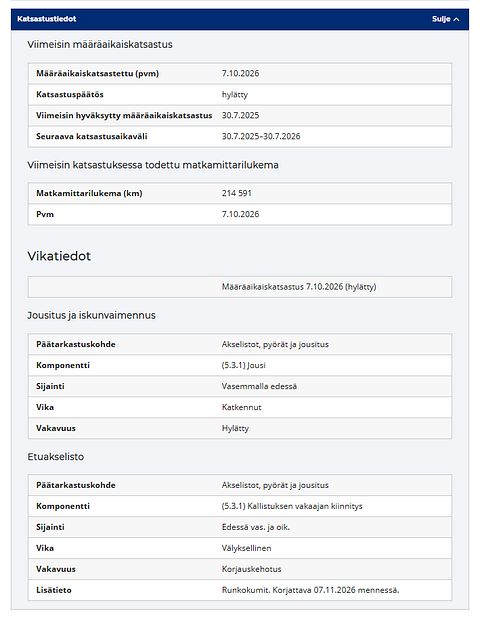The width and height of the screenshot is (480, 617).
Task: Select fault value Välyksellinen
Action: click(x=247, y=548)
